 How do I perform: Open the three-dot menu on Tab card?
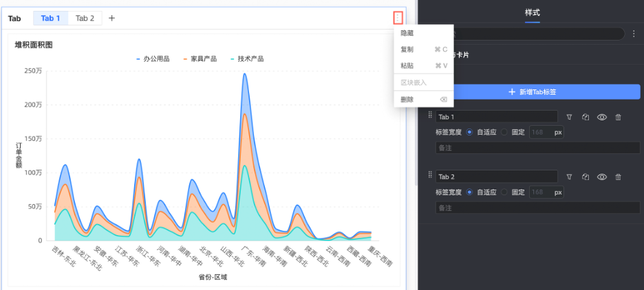397,18
